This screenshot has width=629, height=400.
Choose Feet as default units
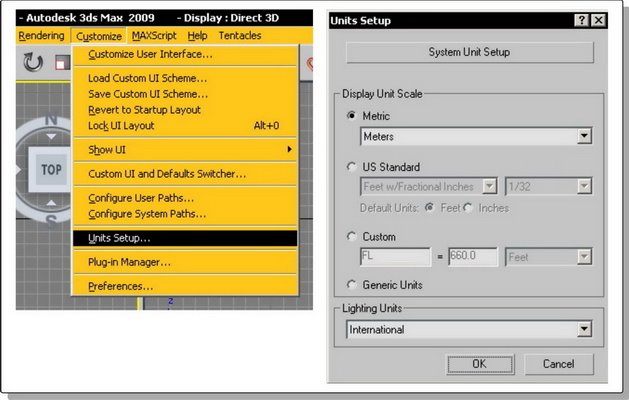[x=430, y=207]
